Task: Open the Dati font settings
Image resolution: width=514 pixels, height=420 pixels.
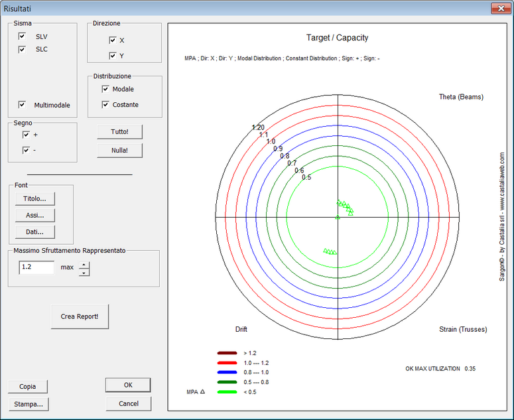Action: 34,232
